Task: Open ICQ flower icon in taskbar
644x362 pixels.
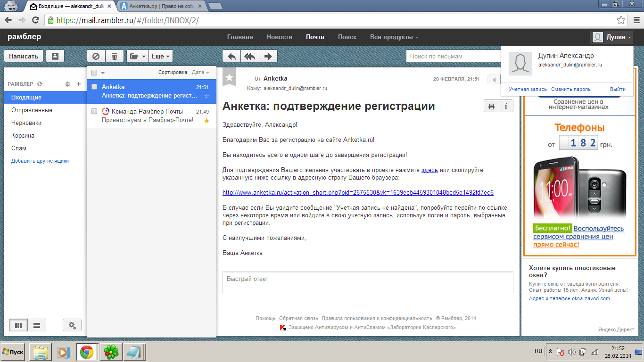Action: point(111,352)
